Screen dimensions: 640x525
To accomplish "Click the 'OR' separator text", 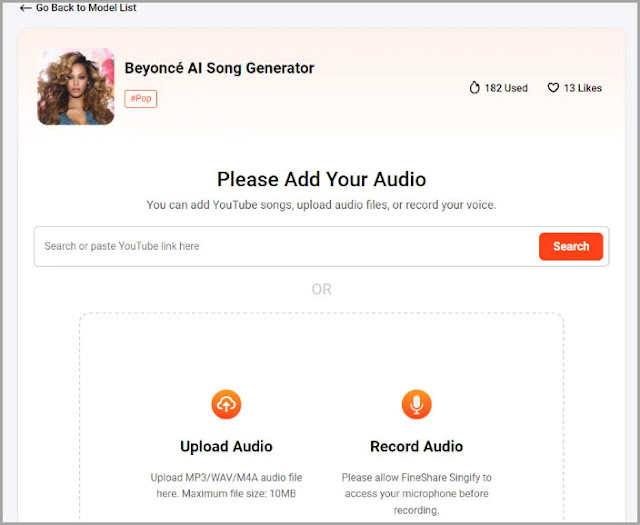I will point(322,289).
